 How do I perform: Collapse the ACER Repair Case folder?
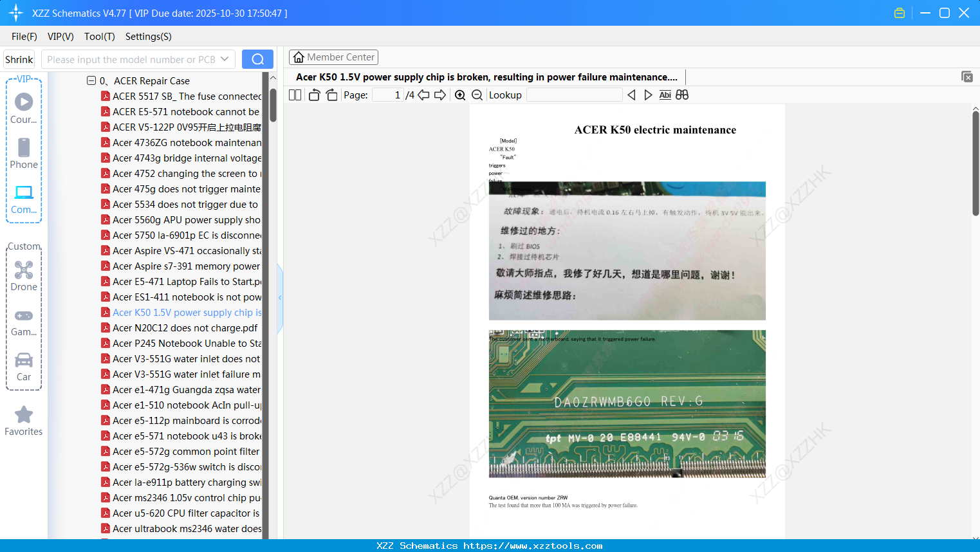click(x=91, y=80)
